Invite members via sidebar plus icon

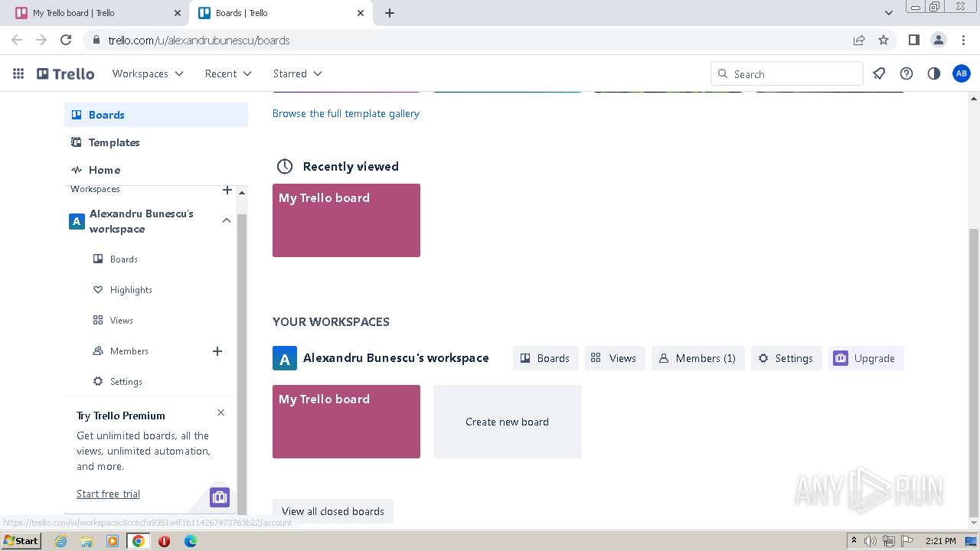217,351
